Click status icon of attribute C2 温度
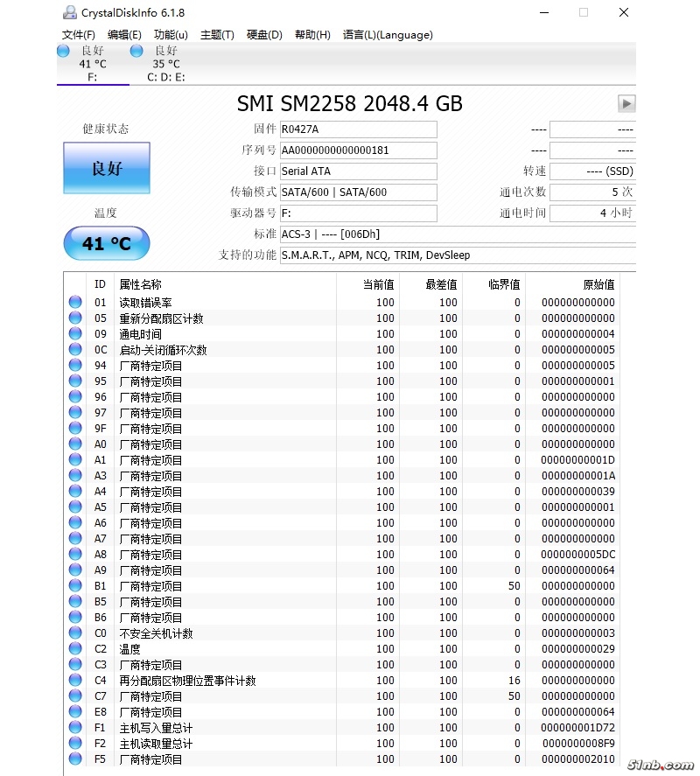Viewport: 700px width, 776px height. [75, 649]
